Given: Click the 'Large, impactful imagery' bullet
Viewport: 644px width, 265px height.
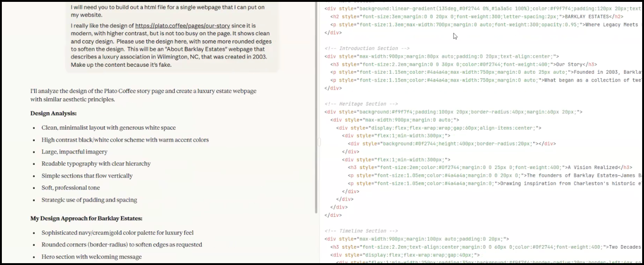Looking at the screenshot, I should 74,152.
